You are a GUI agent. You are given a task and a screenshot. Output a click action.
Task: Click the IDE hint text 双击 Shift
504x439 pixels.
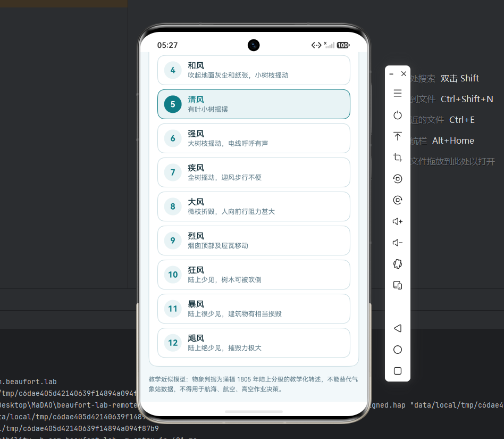460,78
